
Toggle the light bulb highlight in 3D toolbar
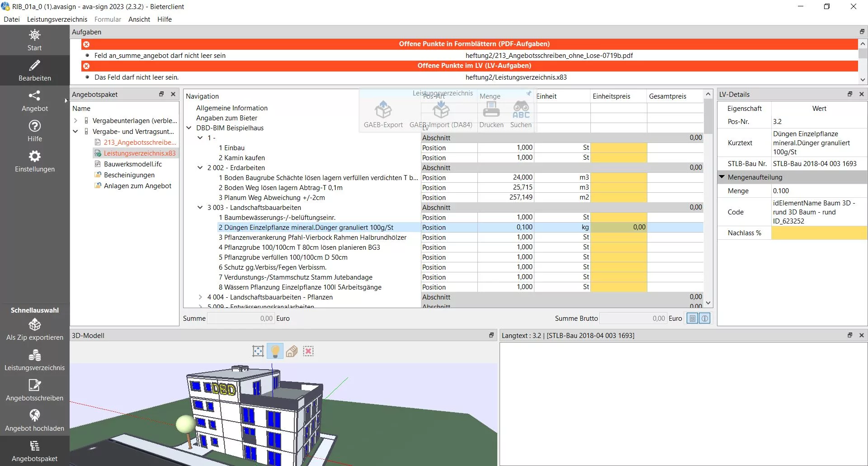click(275, 351)
